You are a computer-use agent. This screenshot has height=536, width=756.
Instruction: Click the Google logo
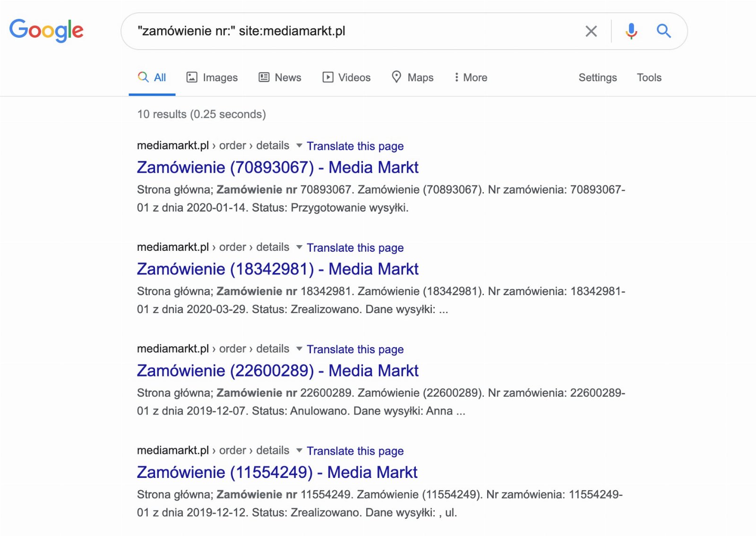pos(46,31)
